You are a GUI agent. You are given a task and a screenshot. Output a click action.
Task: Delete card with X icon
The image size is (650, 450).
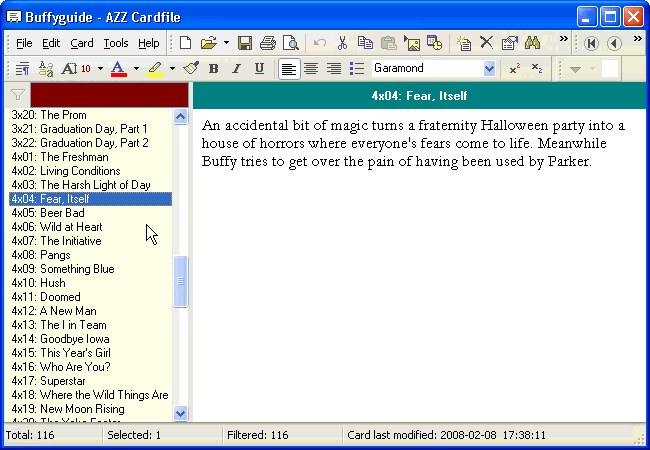tap(486, 43)
